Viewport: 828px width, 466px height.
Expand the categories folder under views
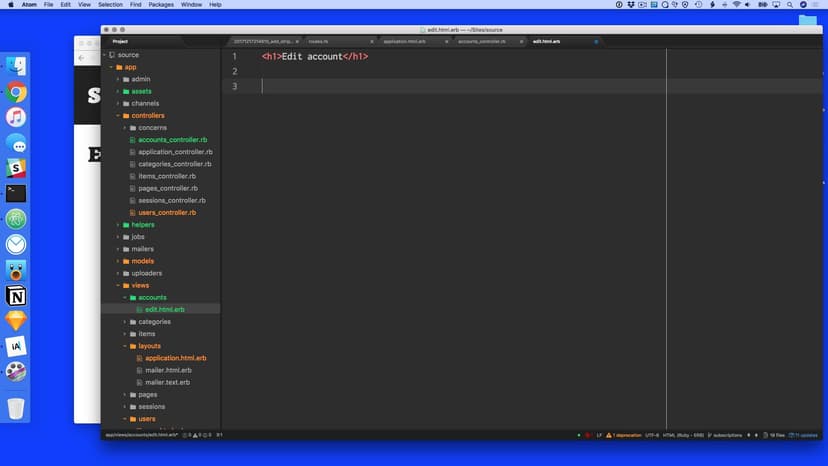[x=125, y=322]
